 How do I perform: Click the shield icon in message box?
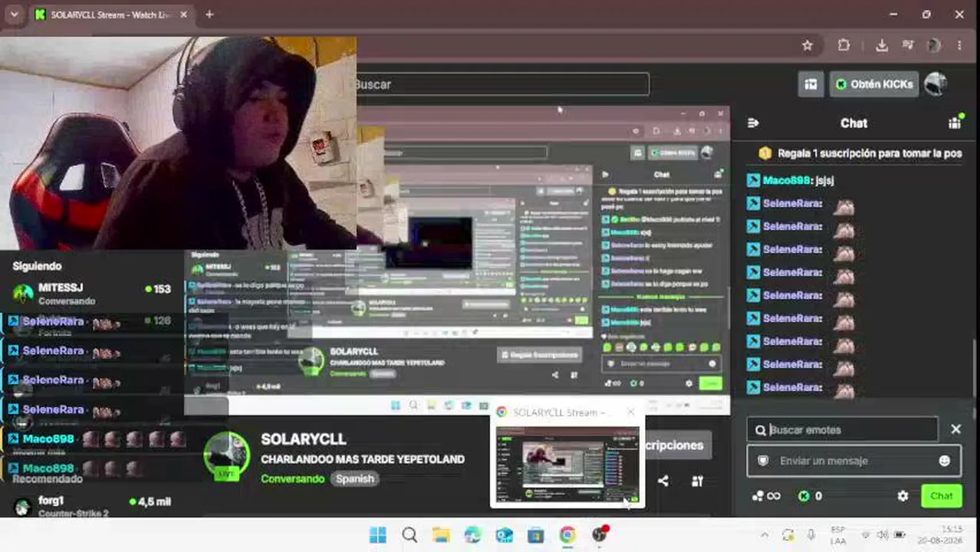[762, 461]
